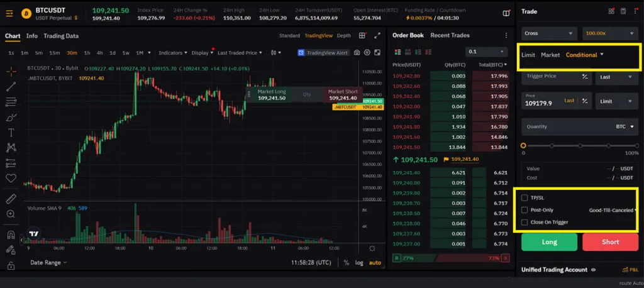
Task: Toggle percent scale on chart
Action: [347, 262]
